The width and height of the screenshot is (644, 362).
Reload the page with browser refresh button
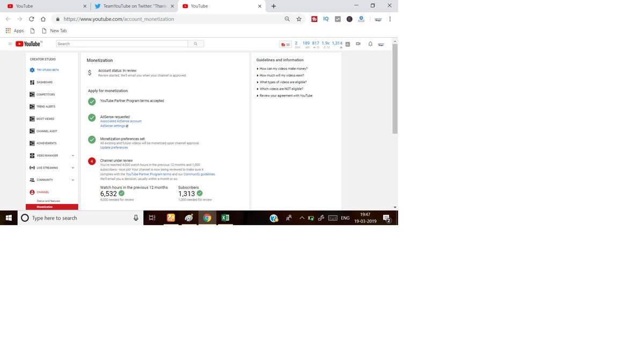tap(32, 19)
